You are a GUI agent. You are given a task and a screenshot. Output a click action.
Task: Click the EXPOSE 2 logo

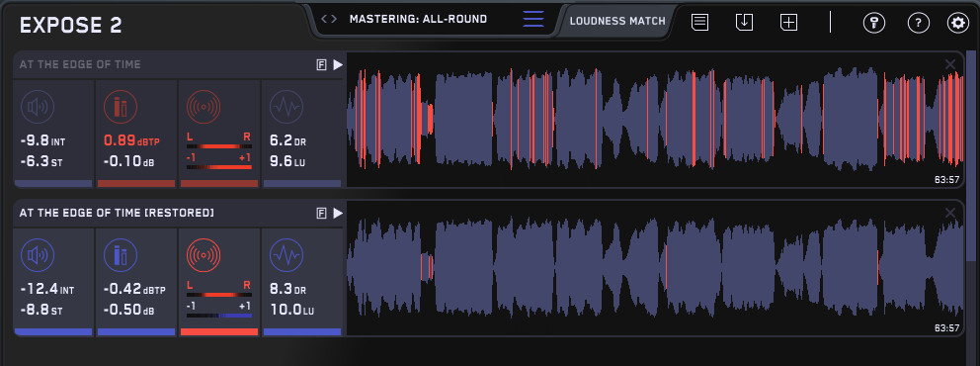tap(70, 25)
